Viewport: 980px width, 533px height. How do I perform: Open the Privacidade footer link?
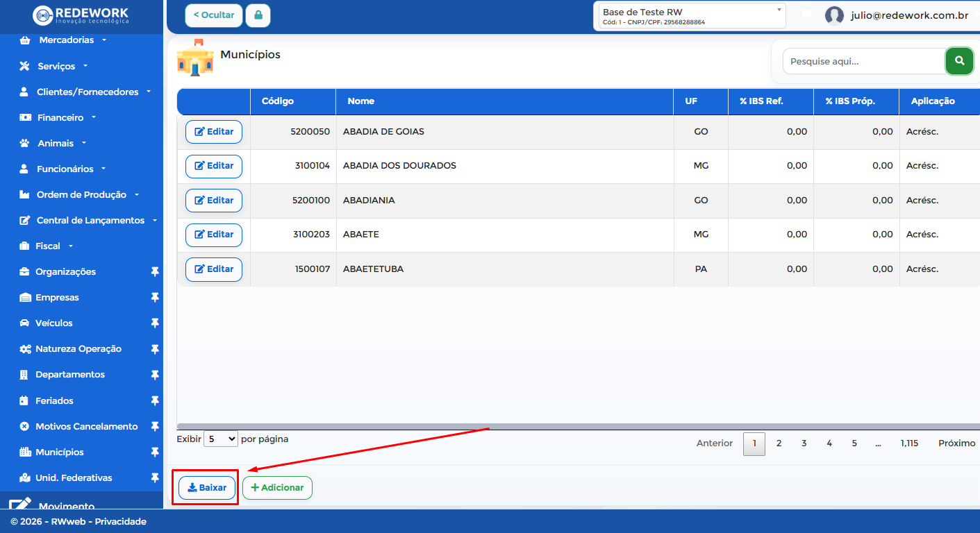pyautogui.click(x=121, y=521)
